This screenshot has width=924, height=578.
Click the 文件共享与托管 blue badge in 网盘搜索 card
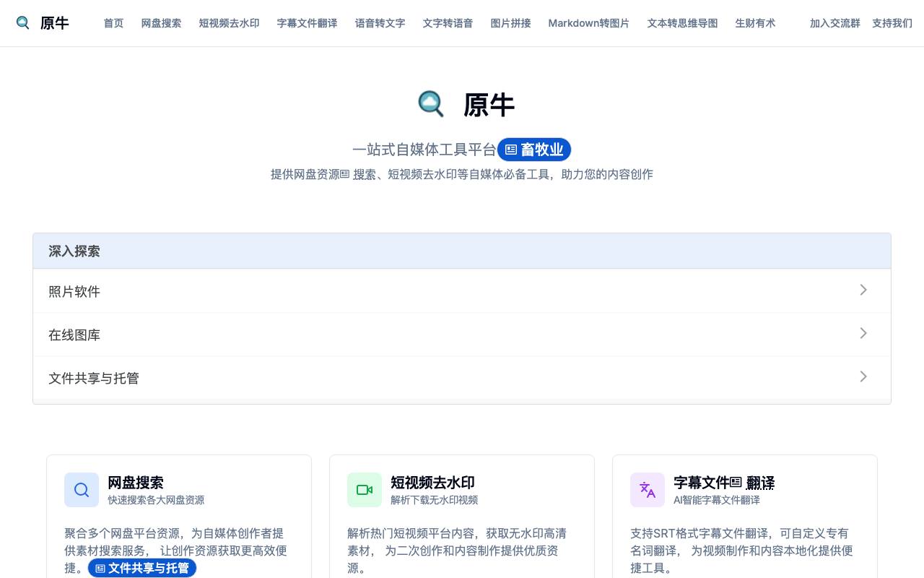pos(142,568)
